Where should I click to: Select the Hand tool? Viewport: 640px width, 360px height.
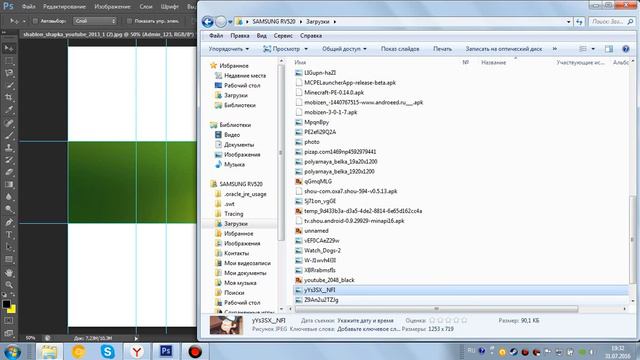point(9,273)
